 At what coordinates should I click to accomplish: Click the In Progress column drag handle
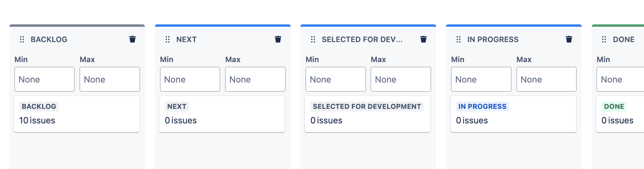458,39
